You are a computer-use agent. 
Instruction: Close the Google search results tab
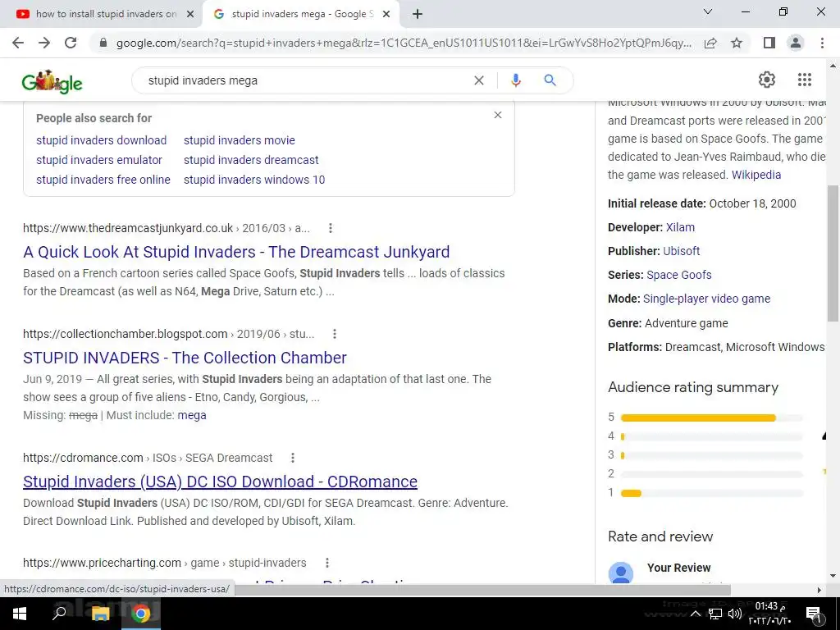click(x=386, y=15)
